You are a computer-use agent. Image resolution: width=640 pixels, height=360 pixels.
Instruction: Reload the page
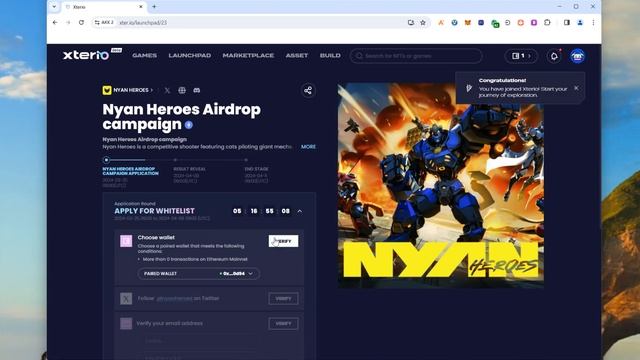tap(81, 22)
